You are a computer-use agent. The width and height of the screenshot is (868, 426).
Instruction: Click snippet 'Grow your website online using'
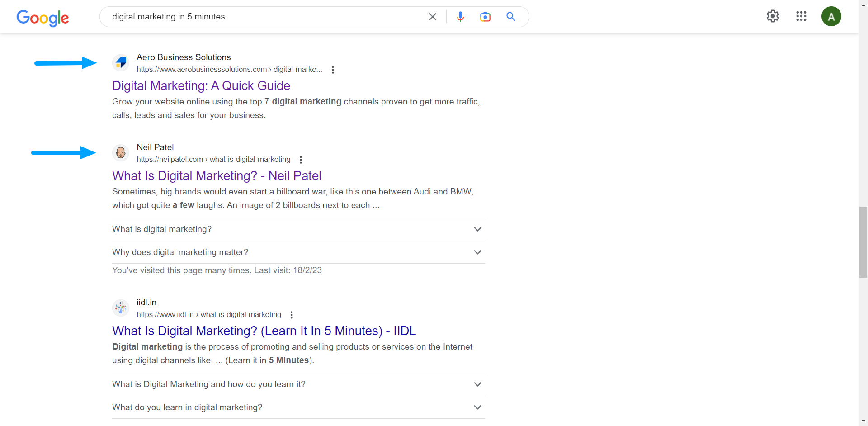tap(296, 109)
